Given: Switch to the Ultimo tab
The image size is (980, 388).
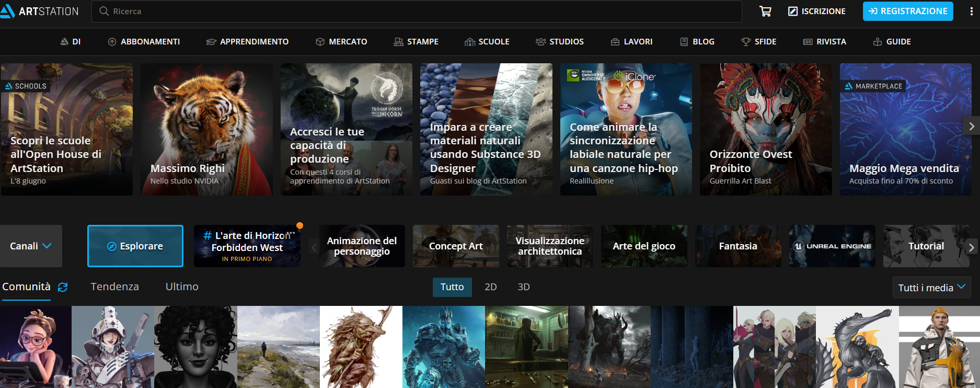Looking at the screenshot, I should click(x=182, y=287).
